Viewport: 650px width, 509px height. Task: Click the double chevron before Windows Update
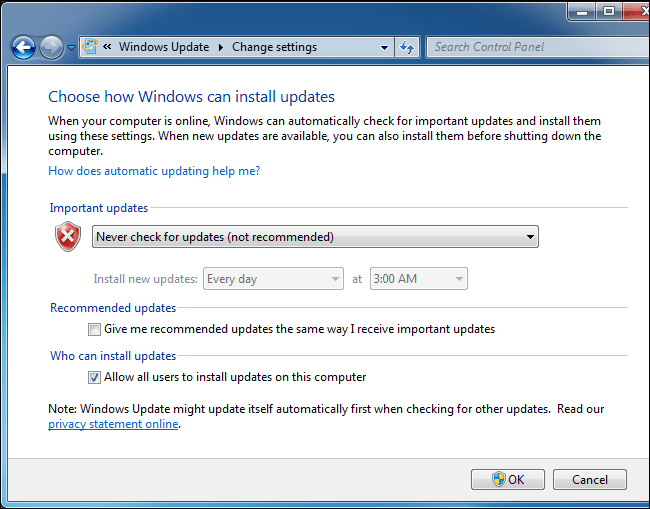107,47
